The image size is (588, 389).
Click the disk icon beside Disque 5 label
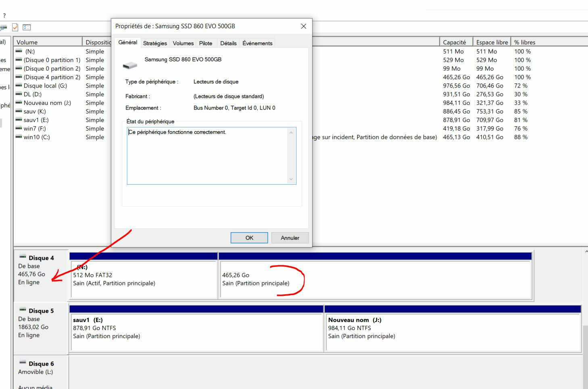[x=23, y=310]
